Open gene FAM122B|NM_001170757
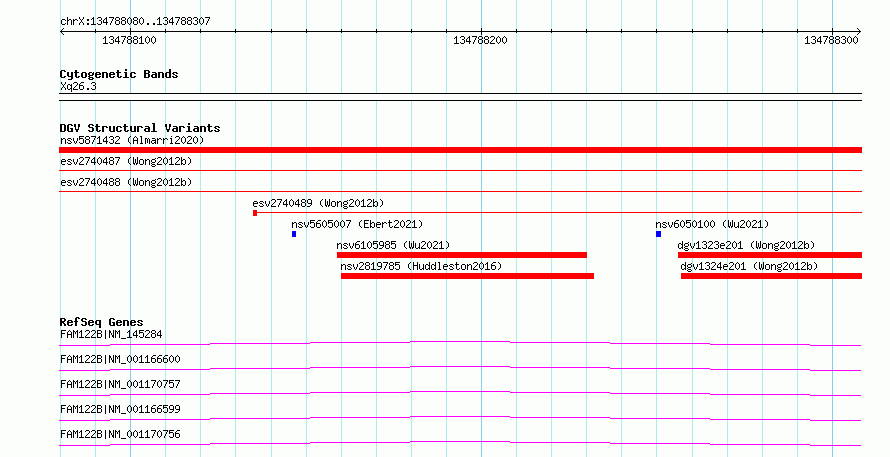 pyautogui.click(x=120, y=384)
